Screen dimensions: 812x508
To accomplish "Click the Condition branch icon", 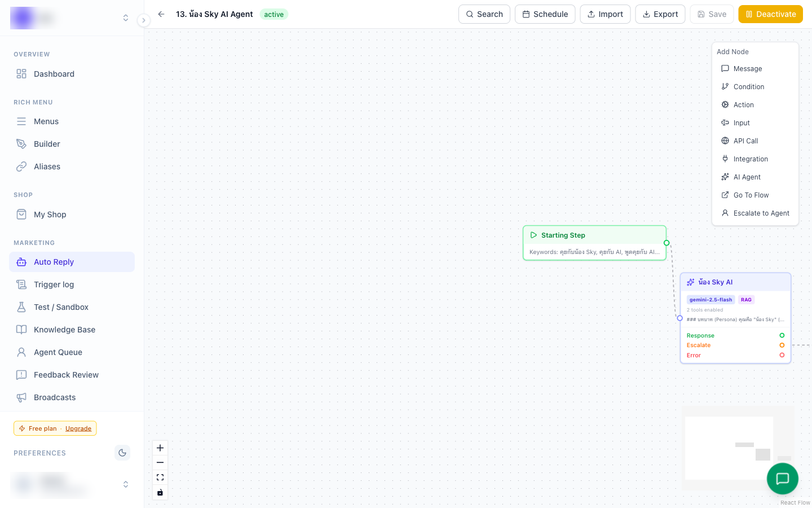I will (x=725, y=86).
